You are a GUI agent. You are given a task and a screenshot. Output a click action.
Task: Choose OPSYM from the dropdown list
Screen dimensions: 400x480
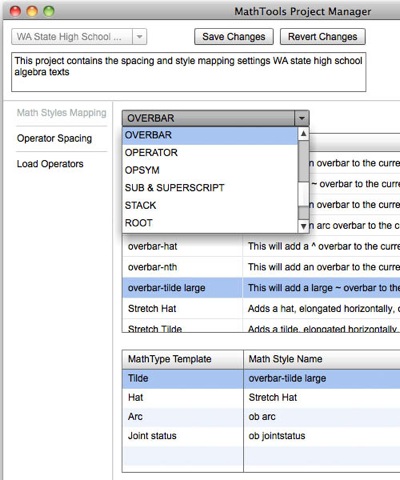pyautogui.click(x=210, y=170)
